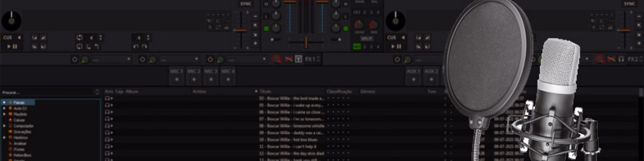The width and height of the screenshot is (644, 161).
Task: Toggle FX2 headphone routing icon
Action: point(621,59)
